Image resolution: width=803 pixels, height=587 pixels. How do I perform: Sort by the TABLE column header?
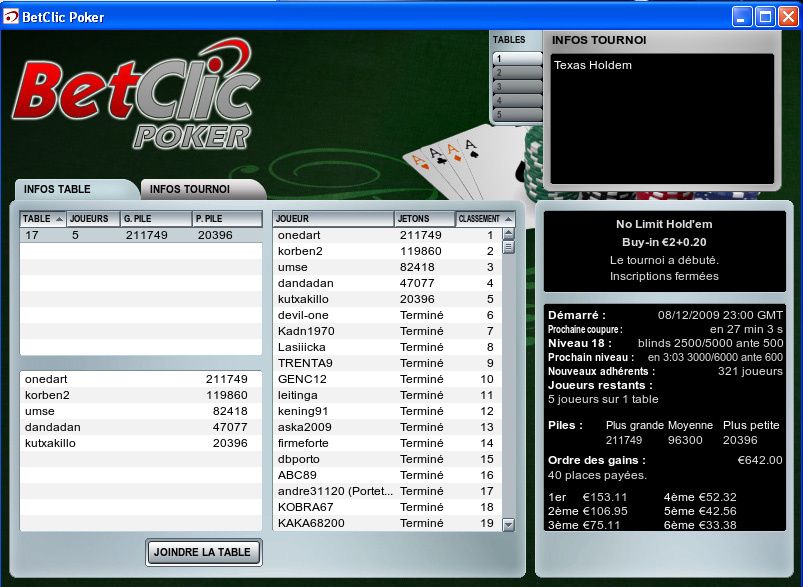[43, 219]
